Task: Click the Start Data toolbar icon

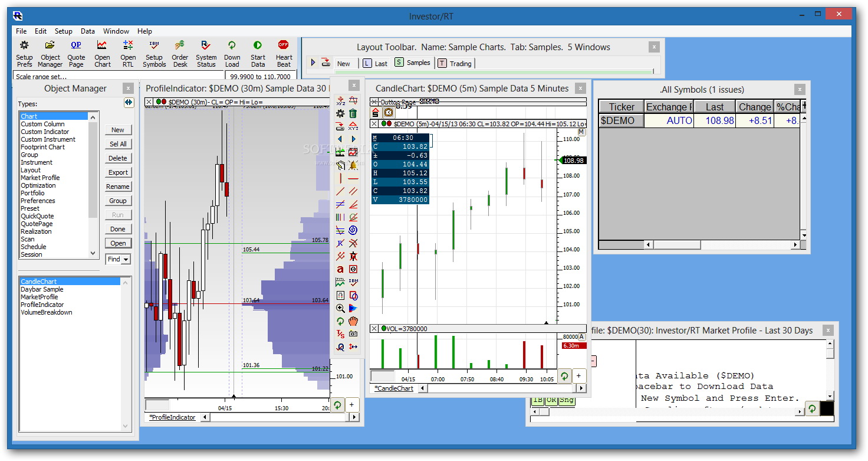Action: 258,53
